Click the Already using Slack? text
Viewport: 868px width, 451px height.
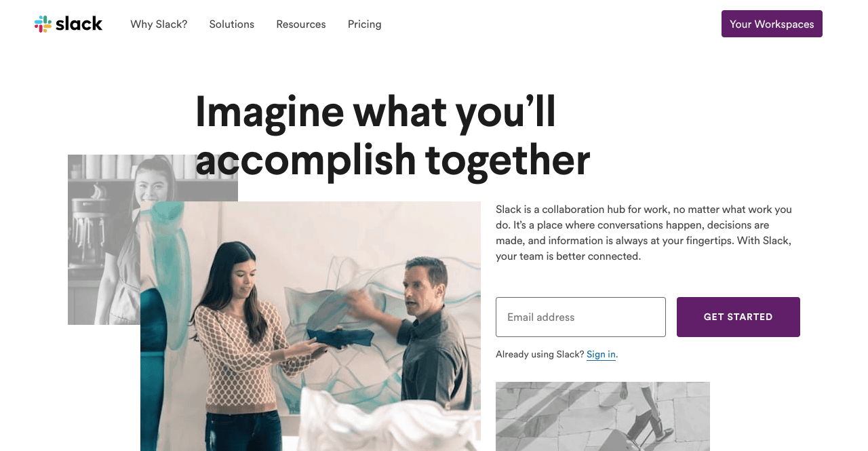(540, 354)
